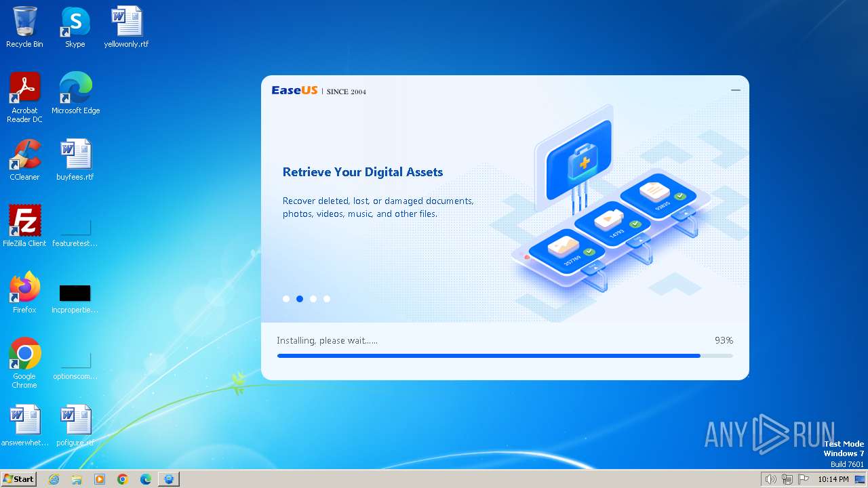
Task: Open Internet Explorer from the taskbar
Action: click(x=54, y=479)
